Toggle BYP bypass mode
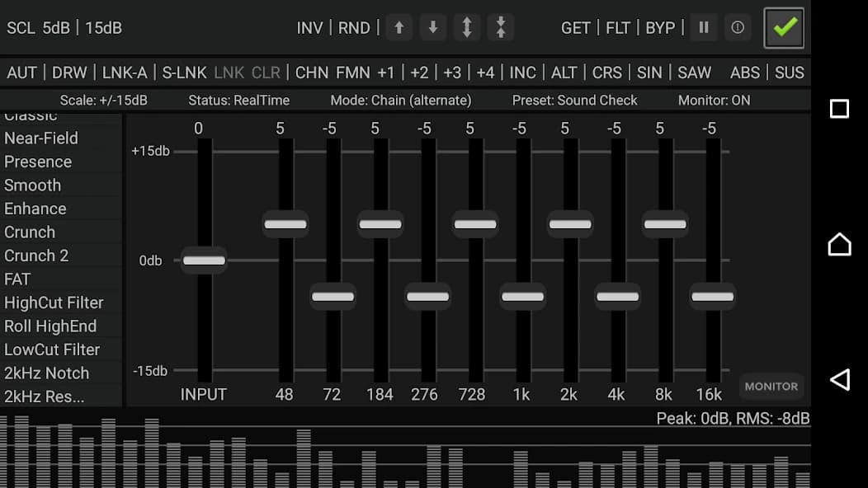This screenshot has height=488, width=868. 660,27
